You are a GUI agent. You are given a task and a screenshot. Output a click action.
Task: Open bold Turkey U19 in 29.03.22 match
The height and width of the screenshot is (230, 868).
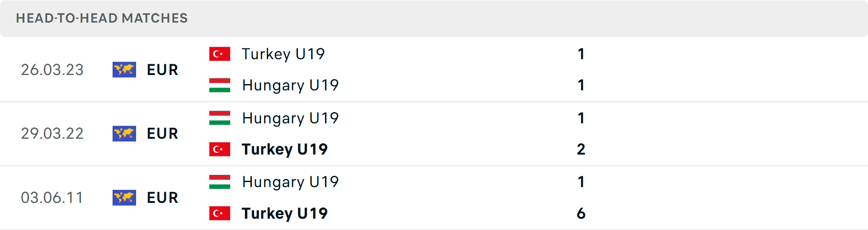tap(285, 150)
